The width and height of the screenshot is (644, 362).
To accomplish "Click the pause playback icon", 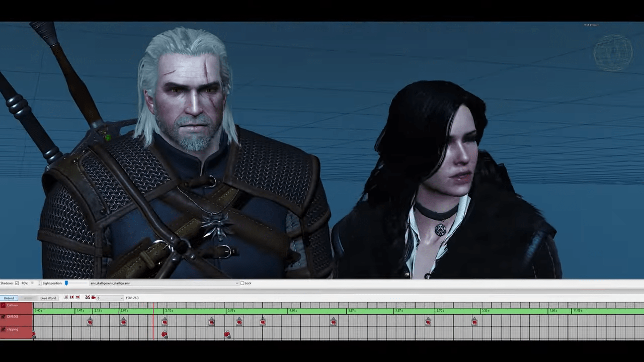I will point(66,297).
